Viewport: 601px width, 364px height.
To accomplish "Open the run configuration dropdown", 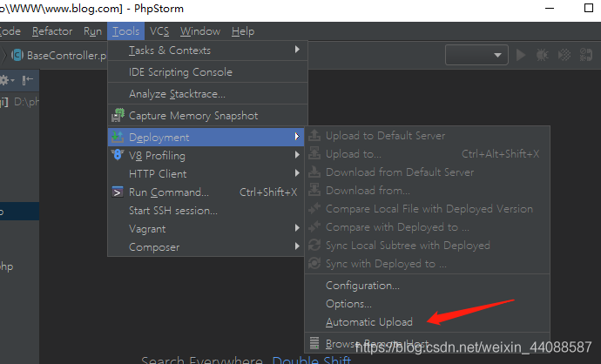I will 476,55.
